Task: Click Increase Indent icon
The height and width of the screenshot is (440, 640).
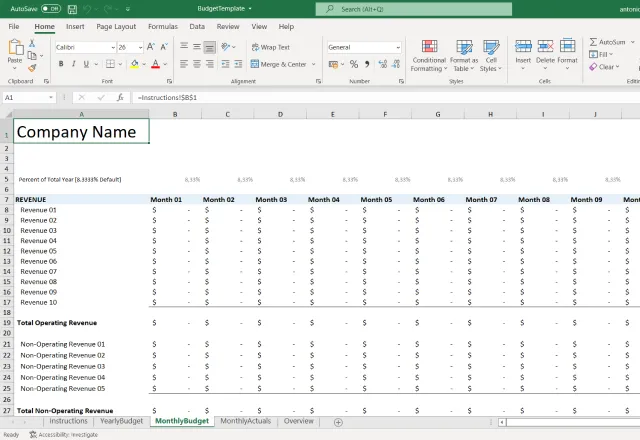Action: point(238,64)
